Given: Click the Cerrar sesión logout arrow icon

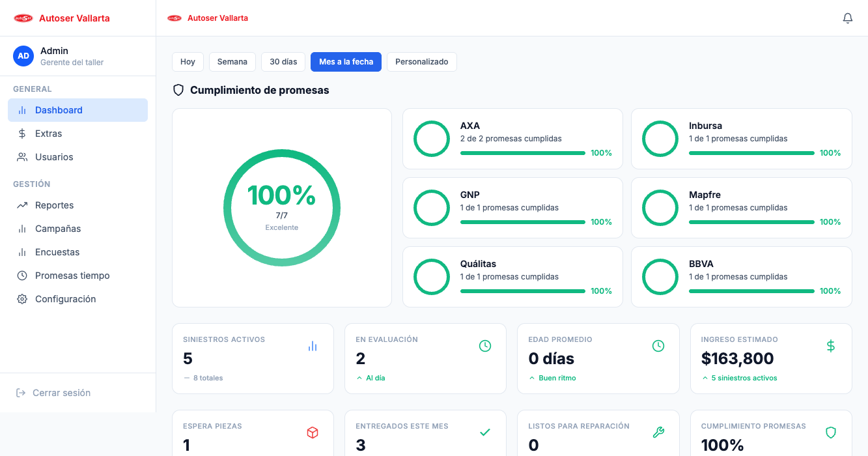Looking at the screenshot, I should (21, 393).
